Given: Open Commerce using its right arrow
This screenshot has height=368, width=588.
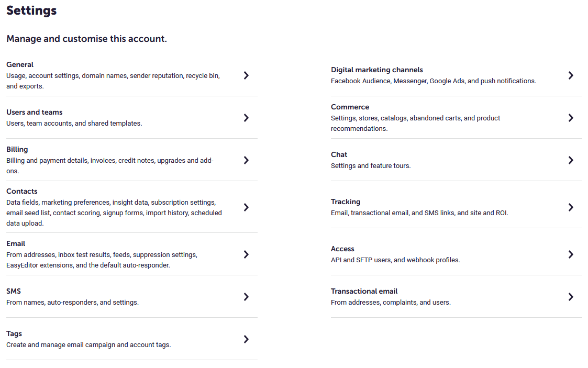Looking at the screenshot, I should pyautogui.click(x=570, y=118).
